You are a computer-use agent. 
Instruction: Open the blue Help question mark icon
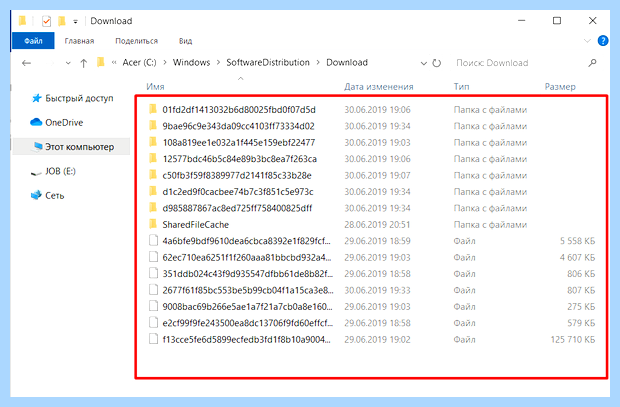click(603, 40)
